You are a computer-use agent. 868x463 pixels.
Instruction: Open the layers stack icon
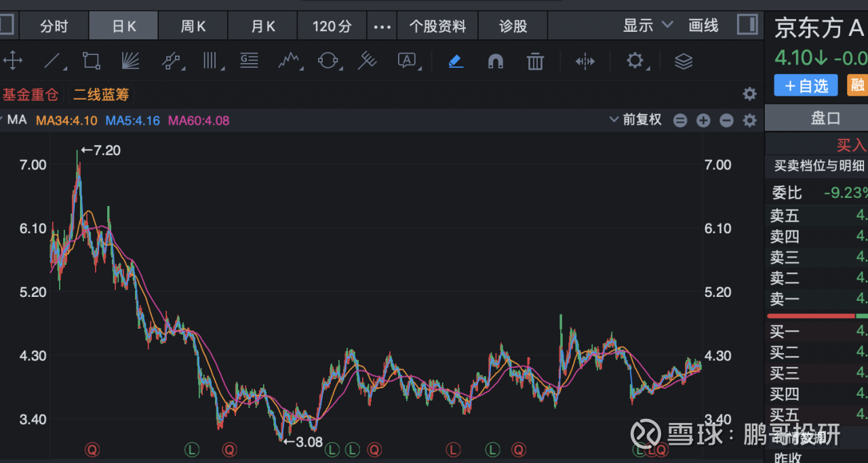(x=684, y=62)
